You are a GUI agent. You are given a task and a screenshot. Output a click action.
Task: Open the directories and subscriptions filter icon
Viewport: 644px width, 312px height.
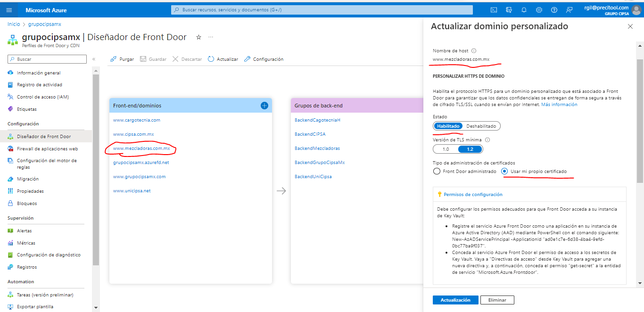[x=509, y=10]
